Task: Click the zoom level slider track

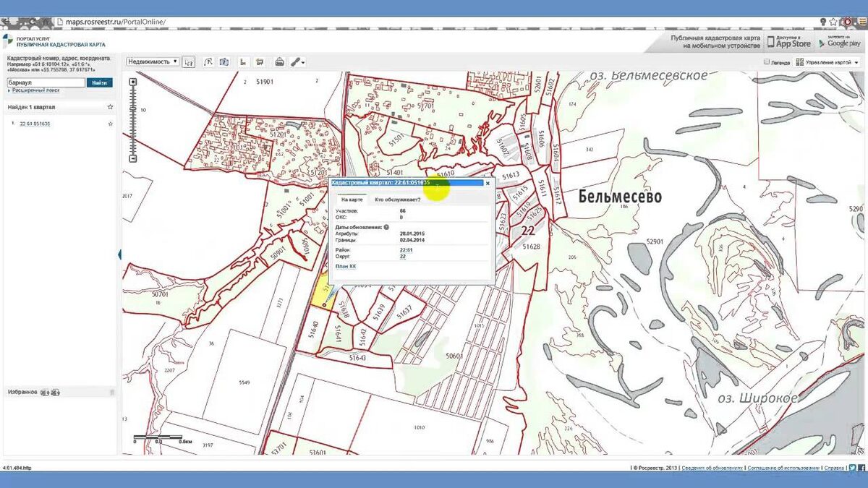Action: [133, 121]
